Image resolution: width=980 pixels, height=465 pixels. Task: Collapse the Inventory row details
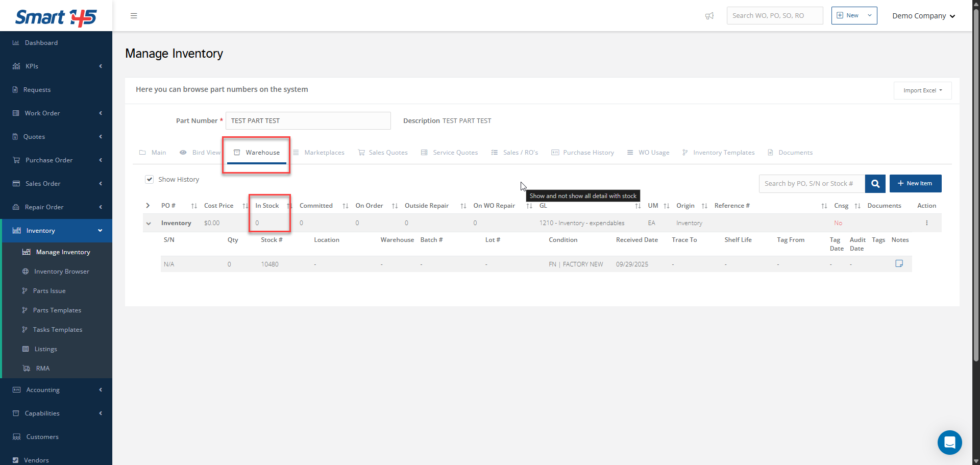click(149, 224)
